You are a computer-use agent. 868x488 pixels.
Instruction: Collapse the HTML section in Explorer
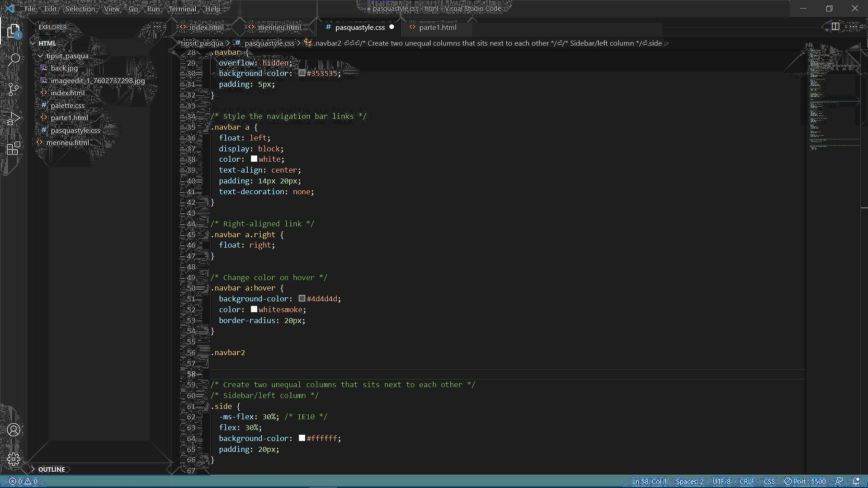(x=47, y=43)
